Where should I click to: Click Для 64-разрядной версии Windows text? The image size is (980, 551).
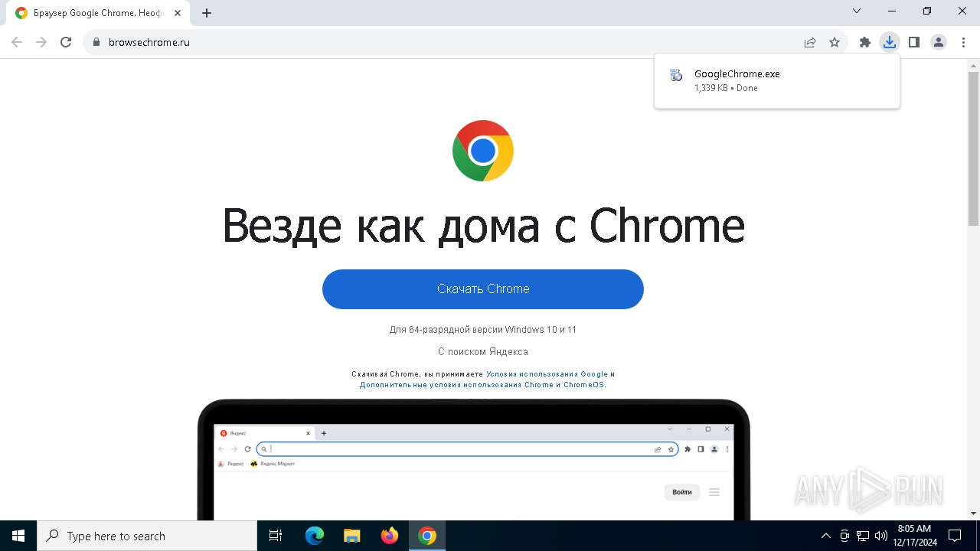(x=483, y=330)
